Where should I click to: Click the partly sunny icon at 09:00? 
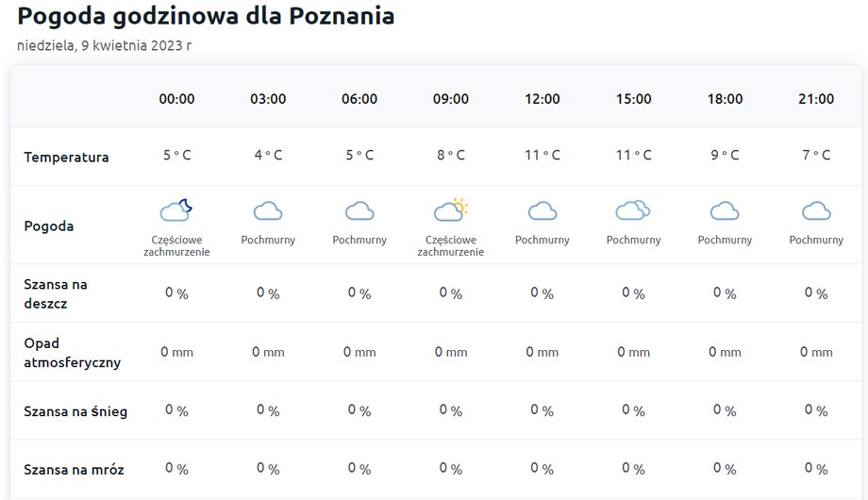click(451, 209)
